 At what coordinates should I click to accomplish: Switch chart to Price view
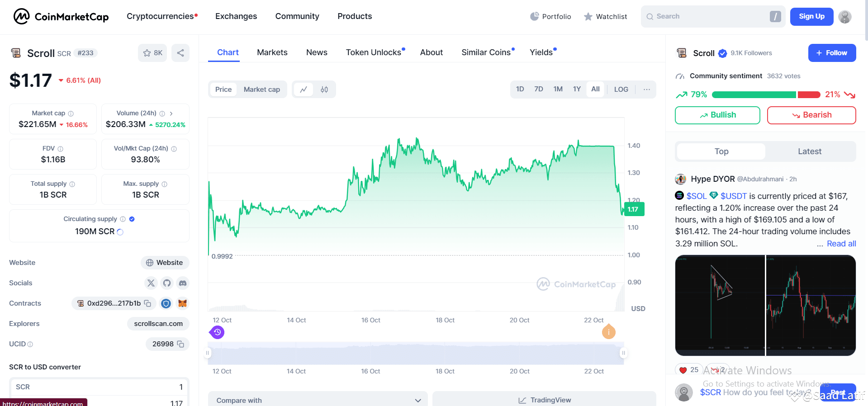(223, 90)
